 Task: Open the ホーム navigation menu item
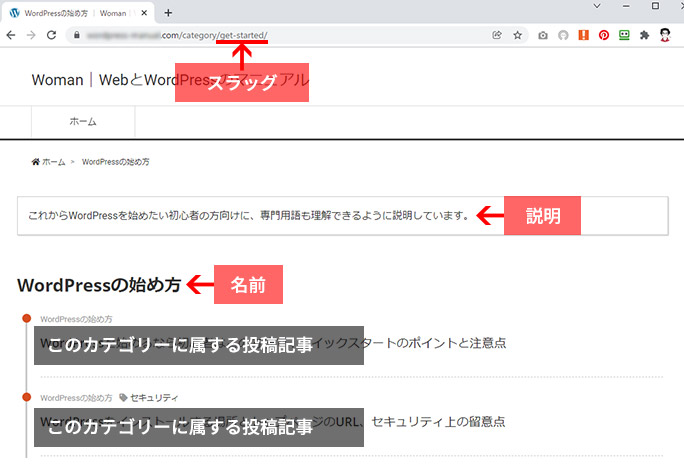(x=83, y=122)
